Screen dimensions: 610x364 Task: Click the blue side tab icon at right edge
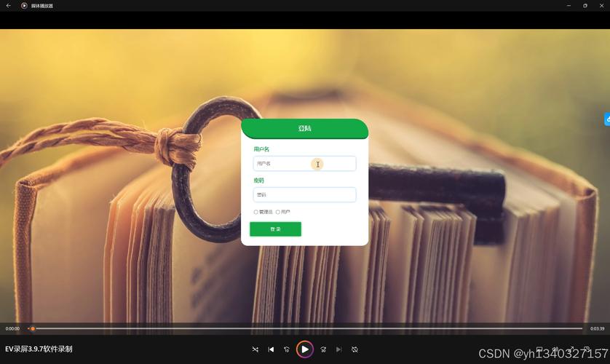pos(606,119)
